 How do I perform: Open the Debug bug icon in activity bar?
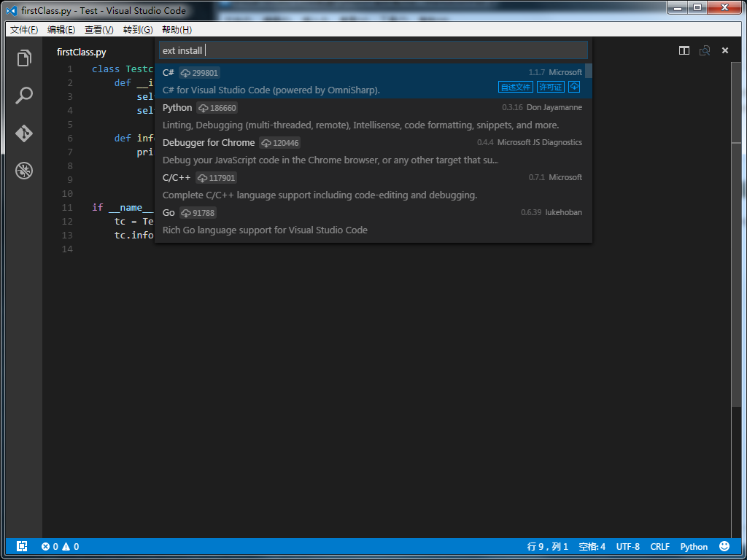[x=24, y=171]
